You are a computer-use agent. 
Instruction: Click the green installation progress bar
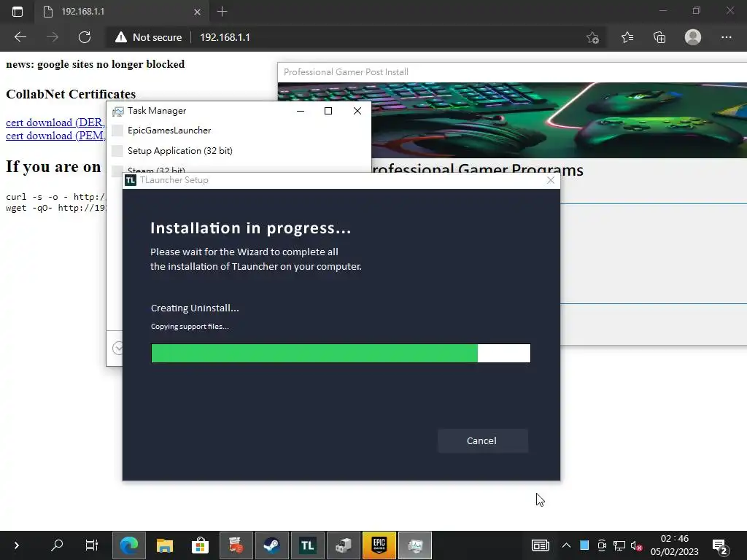coord(341,354)
